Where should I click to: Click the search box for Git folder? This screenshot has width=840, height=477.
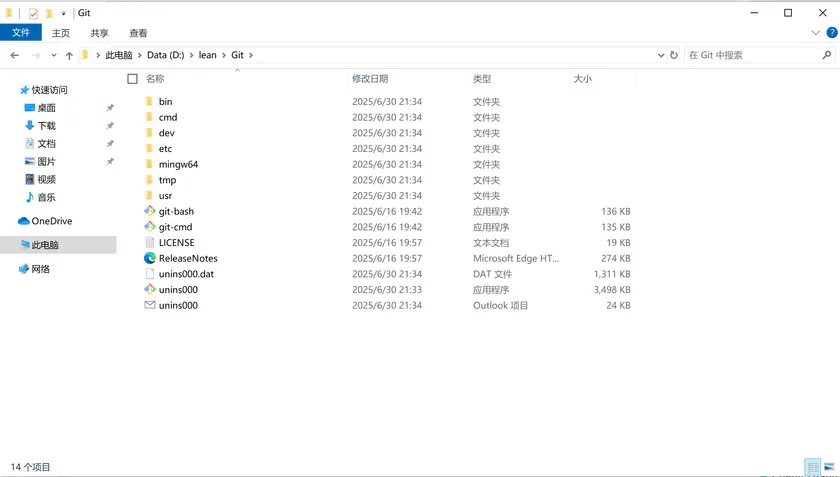click(x=750, y=55)
